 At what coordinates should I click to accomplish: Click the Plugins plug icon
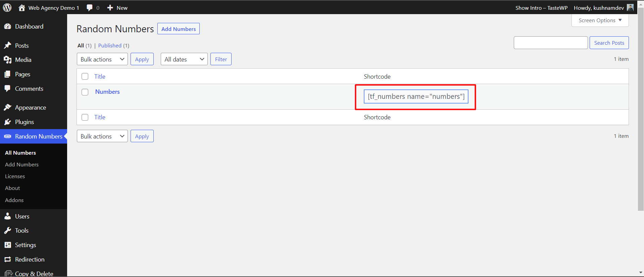[x=8, y=122]
